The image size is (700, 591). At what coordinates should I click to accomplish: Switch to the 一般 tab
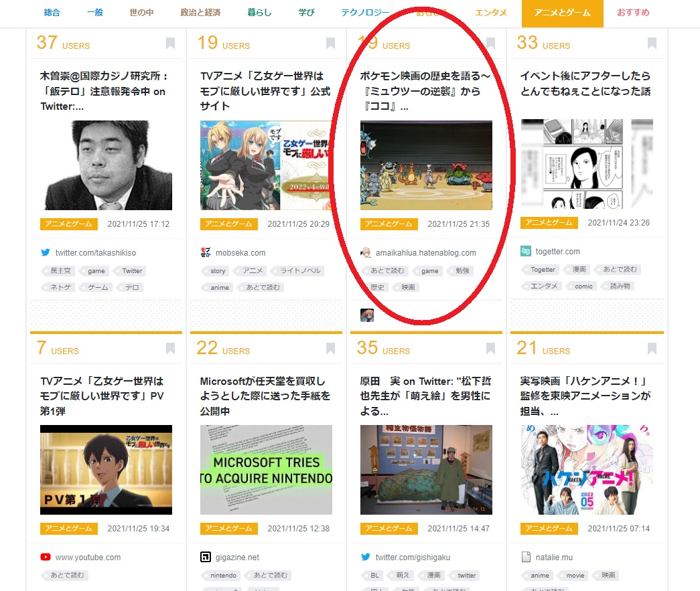coord(95,13)
